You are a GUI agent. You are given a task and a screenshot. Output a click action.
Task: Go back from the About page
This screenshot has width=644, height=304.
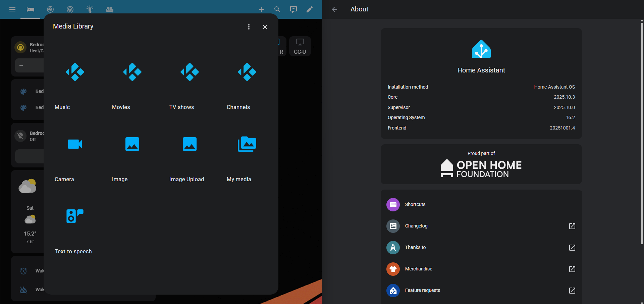tap(334, 9)
